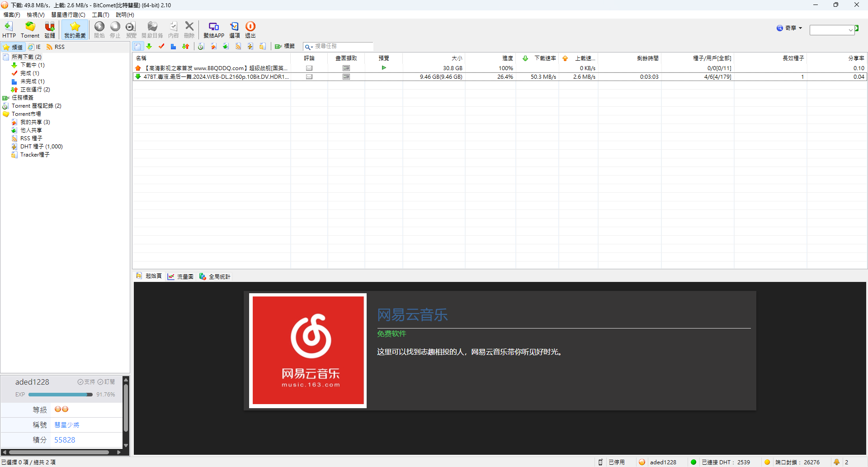Select 未完成 (1) tree item
Screen dimensions: 868x467
[33, 81]
